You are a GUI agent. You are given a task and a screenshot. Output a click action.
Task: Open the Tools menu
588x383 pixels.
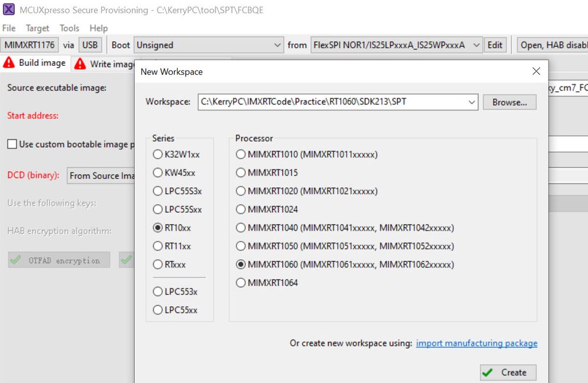(69, 28)
